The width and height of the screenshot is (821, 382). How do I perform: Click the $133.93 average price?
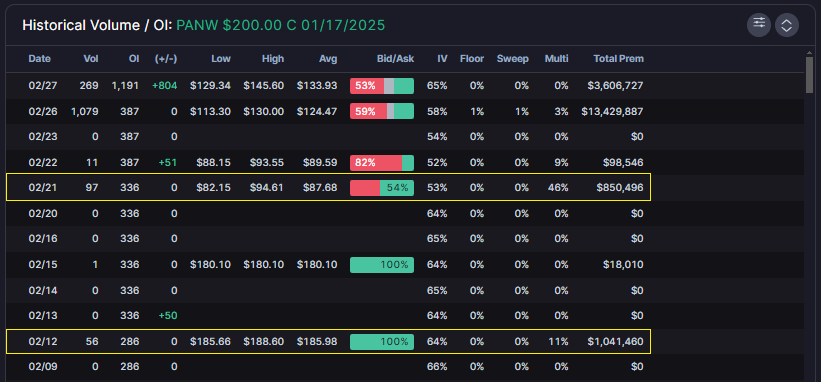[317, 86]
